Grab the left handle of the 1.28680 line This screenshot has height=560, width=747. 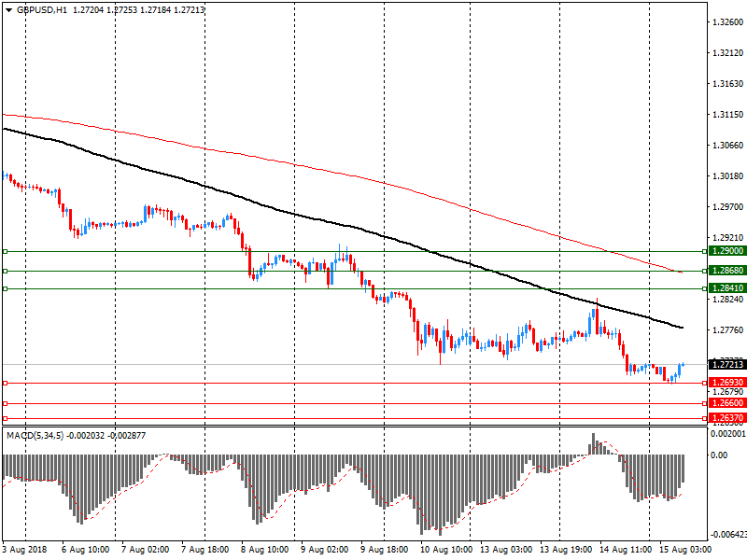pos(6,272)
